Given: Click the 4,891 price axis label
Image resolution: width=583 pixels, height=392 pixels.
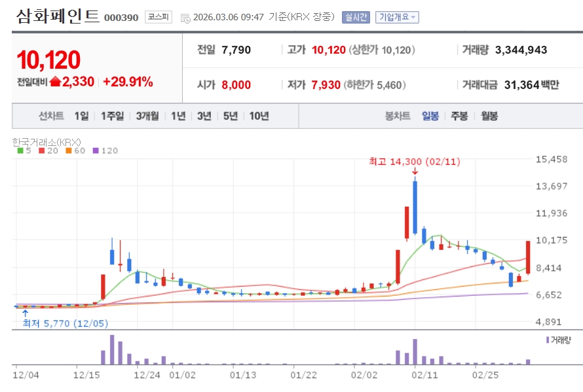Looking at the screenshot, I should coord(548,322).
